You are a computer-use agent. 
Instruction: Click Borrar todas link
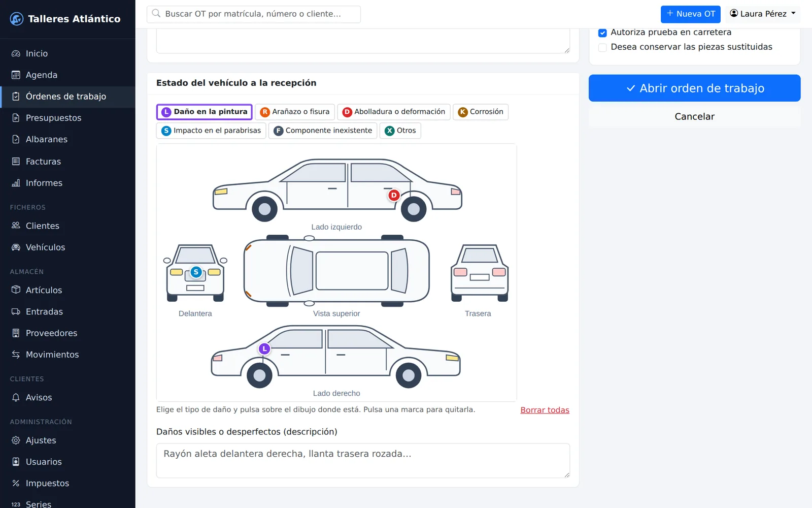click(545, 410)
